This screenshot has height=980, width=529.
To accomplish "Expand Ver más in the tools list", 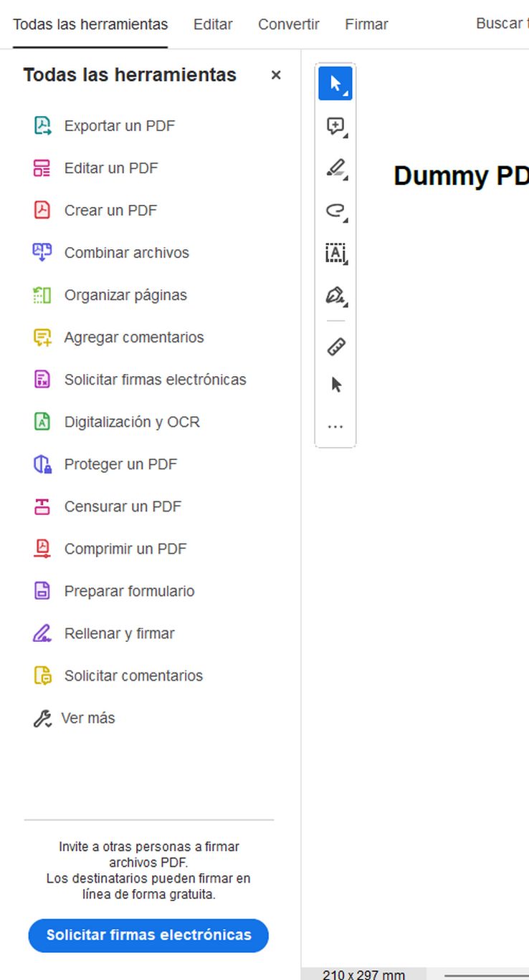I will coord(90,718).
